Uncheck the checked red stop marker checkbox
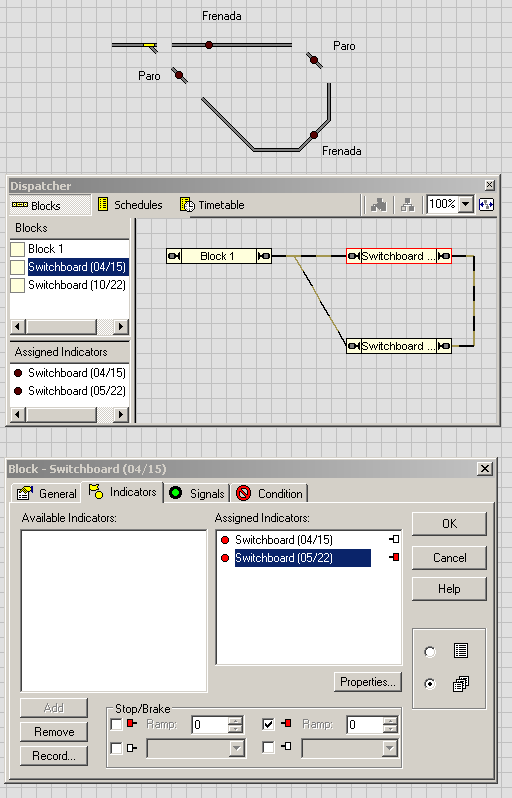This screenshot has width=512, height=798. pyautogui.click(x=268, y=724)
